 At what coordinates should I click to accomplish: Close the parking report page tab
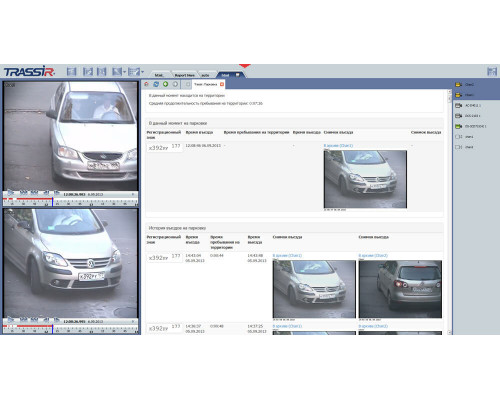pyautogui.click(x=222, y=84)
